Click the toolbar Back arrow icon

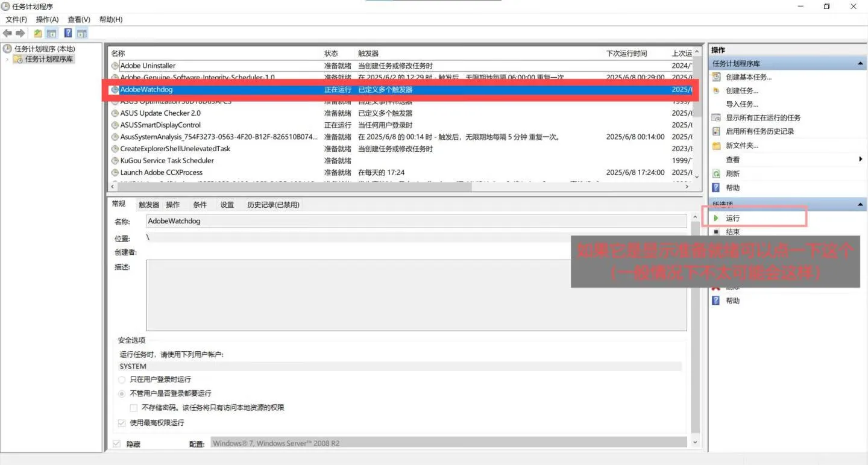pyautogui.click(x=8, y=33)
